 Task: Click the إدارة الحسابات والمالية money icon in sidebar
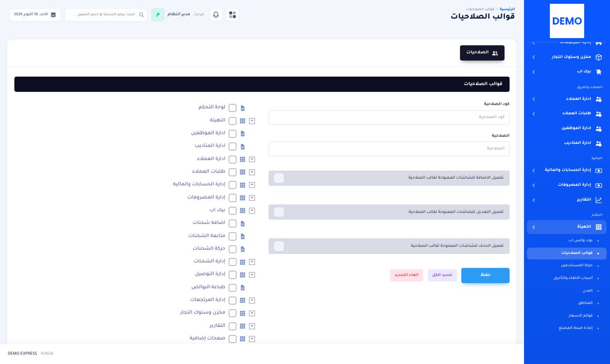tap(599, 171)
